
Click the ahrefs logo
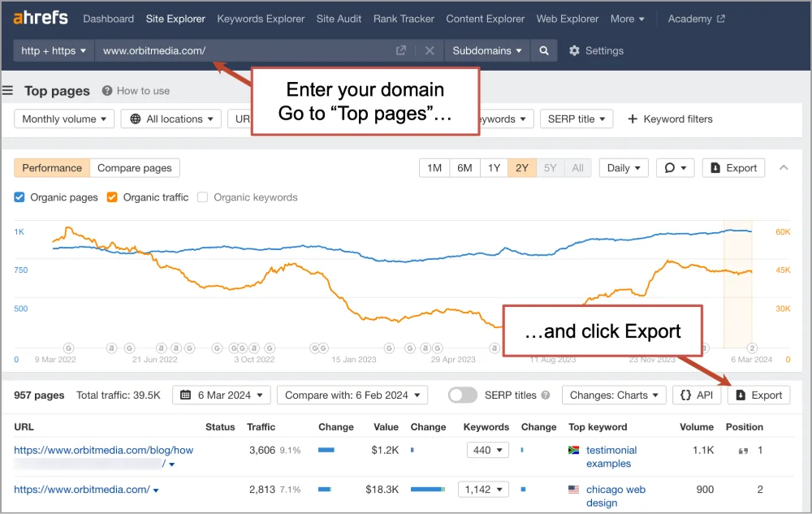[x=41, y=18]
